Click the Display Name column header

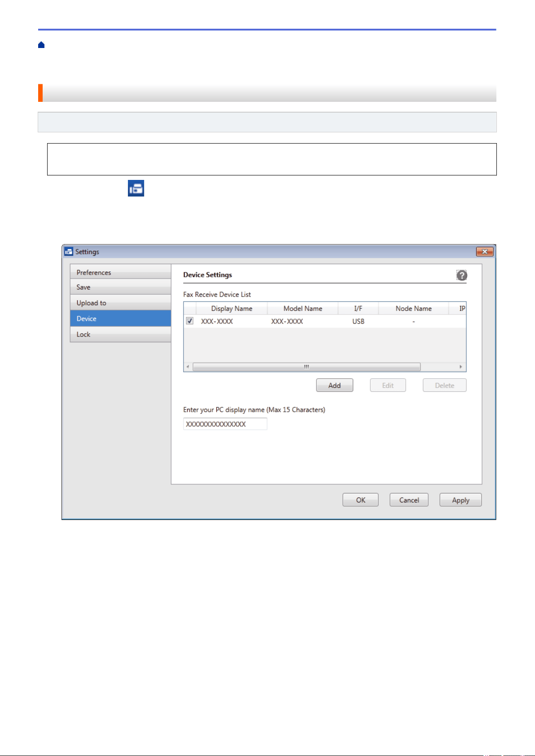232,309
